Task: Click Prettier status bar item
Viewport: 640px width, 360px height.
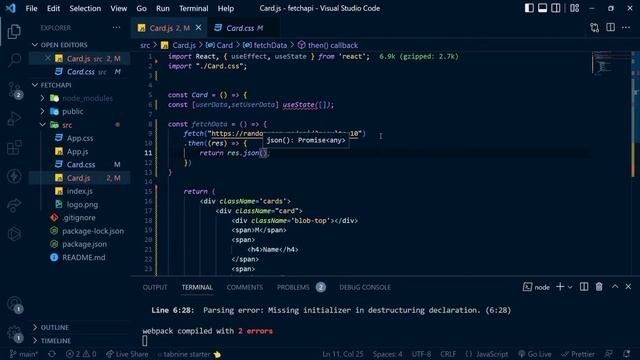Action: (578, 354)
